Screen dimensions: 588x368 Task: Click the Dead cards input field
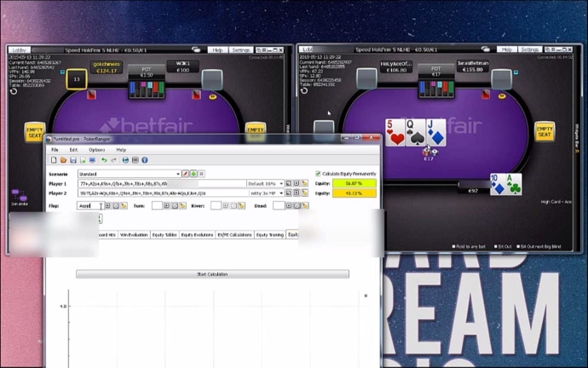279,206
